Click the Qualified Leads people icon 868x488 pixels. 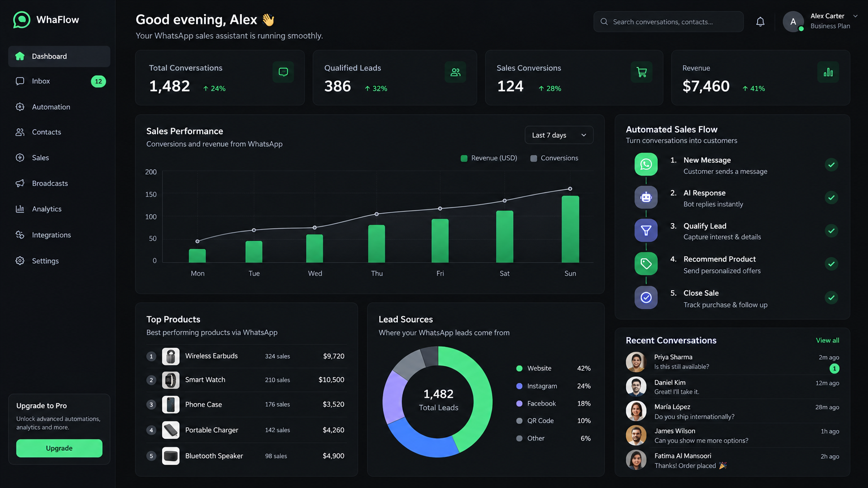[x=455, y=72]
